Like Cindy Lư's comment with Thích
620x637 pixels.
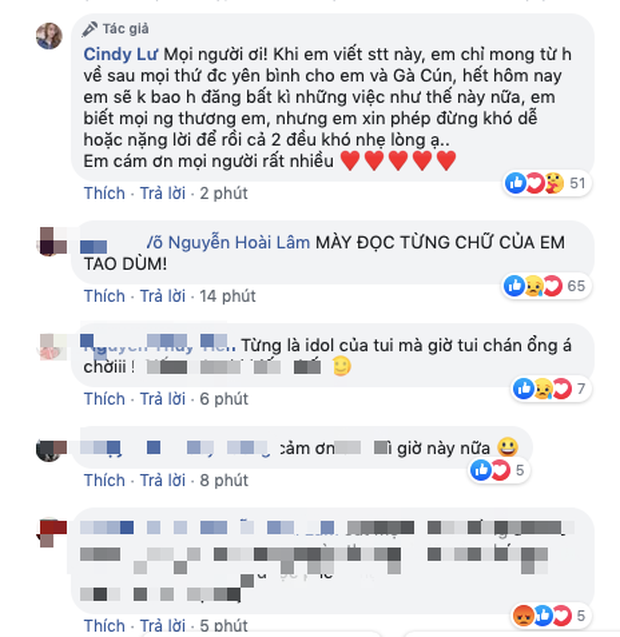click(104, 193)
